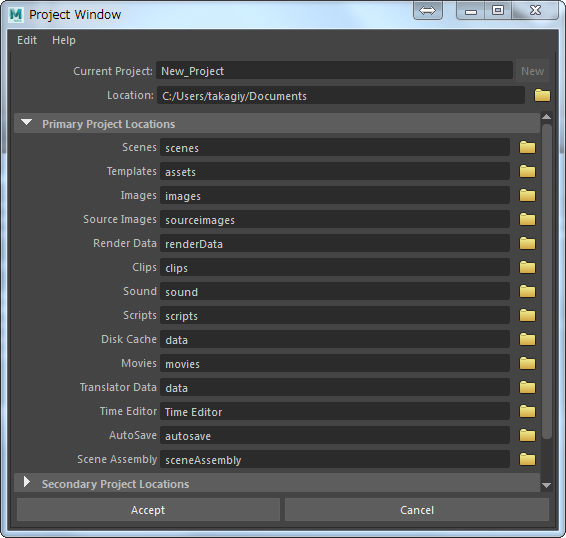566x538 pixels.
Task: Click the Scripts field containing 'scripts'
Action: pos(335,316)
